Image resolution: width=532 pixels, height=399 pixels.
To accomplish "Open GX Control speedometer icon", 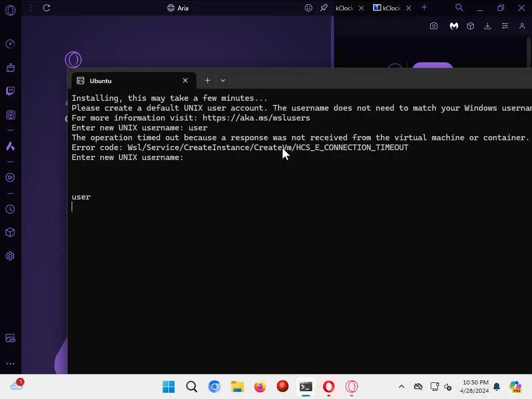I will [x=10, y=44].
